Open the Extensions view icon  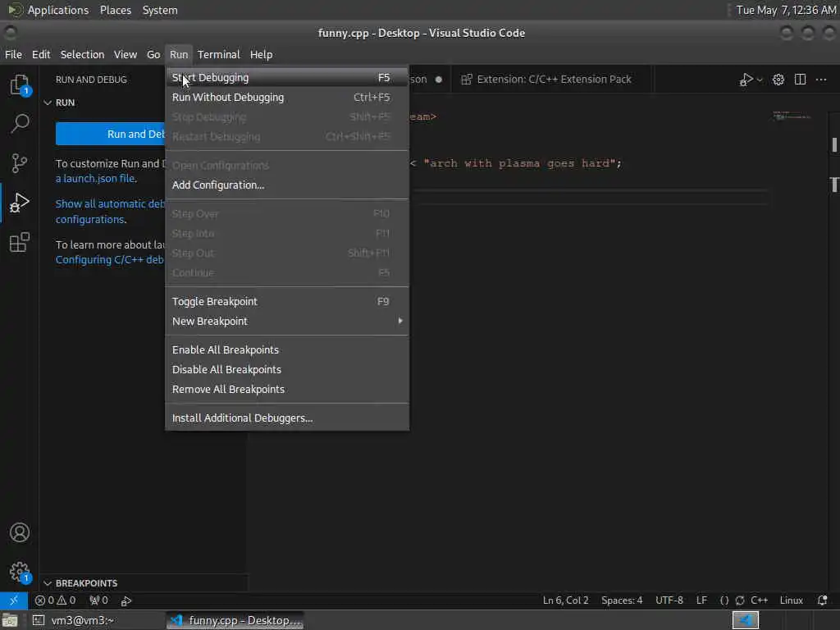(x=20, y=242)
